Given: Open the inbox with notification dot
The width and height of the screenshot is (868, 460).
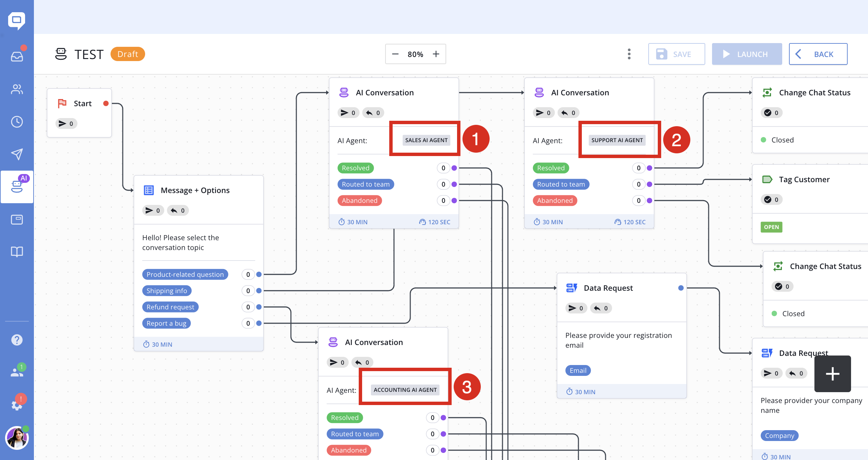Looking at the screenshot, I should point(17,56).
